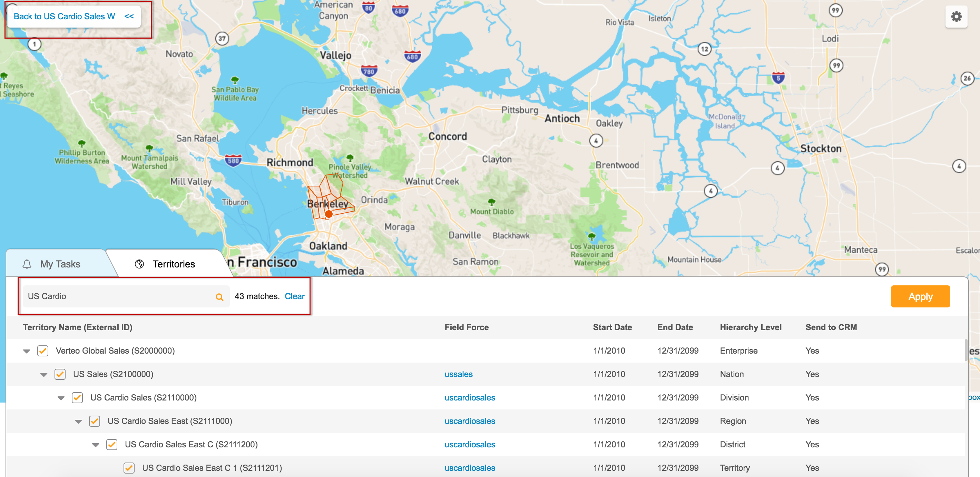Click the I-580 highway shield near Richmond

pyautogui.click(x=233, y=160)
